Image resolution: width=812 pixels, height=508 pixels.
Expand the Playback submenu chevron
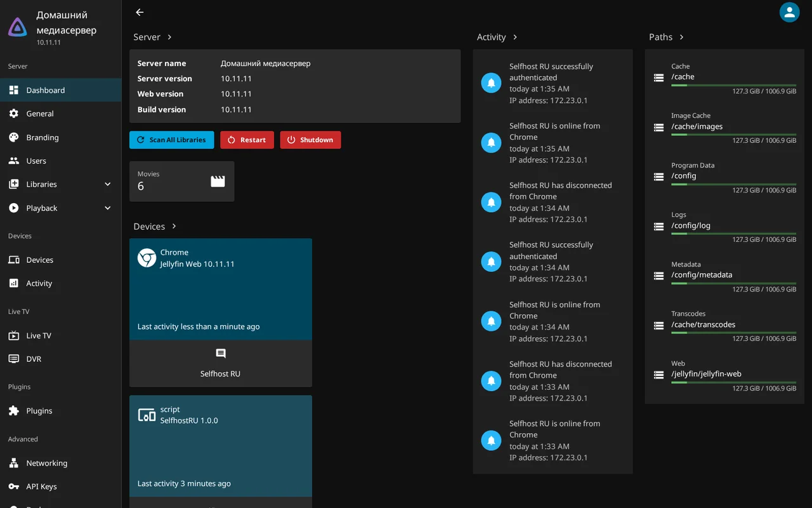[x=107, y=208]
